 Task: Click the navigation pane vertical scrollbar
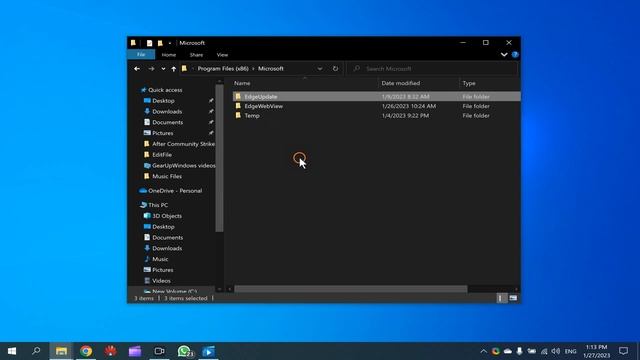coord(219,158)
